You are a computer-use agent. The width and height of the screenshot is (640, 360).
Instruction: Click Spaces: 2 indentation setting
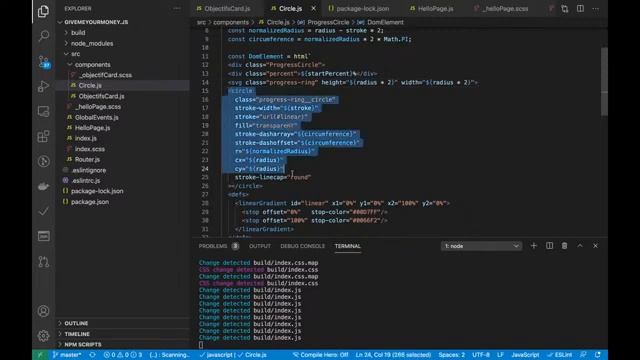(451, 355)
